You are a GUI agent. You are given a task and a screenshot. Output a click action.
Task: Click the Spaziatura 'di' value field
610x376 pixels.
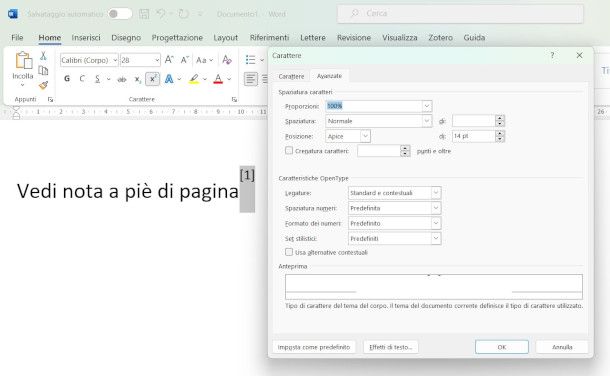473,121
